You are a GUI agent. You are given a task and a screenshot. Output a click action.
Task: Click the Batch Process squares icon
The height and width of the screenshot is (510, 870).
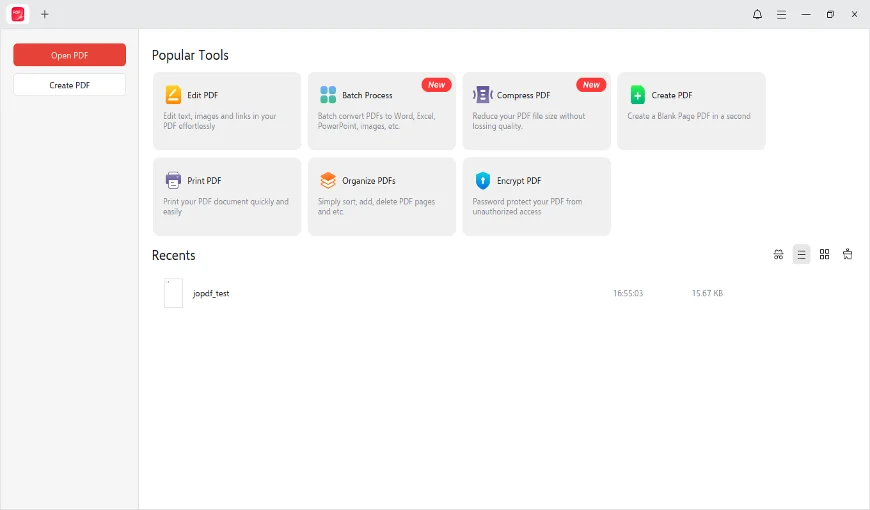[328, 95]
